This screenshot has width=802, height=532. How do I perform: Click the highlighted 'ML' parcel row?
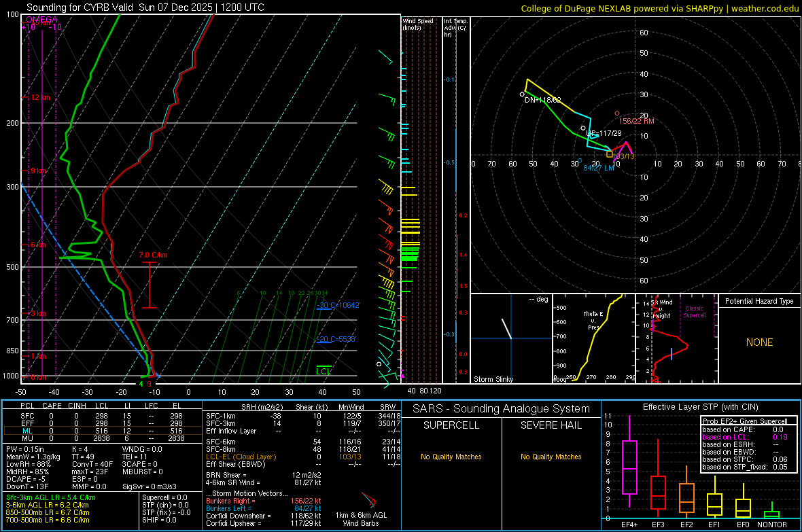(102, 431)
